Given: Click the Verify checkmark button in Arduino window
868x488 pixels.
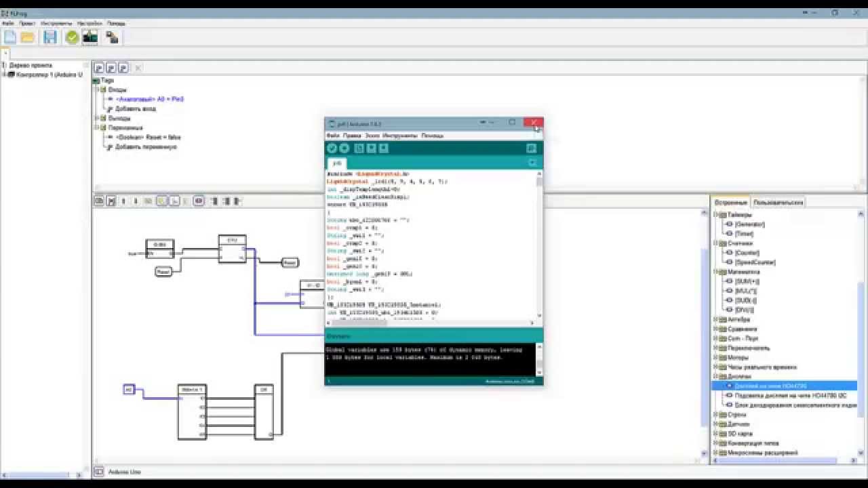Looking at the screenshot, I should (x=332, y=148).
